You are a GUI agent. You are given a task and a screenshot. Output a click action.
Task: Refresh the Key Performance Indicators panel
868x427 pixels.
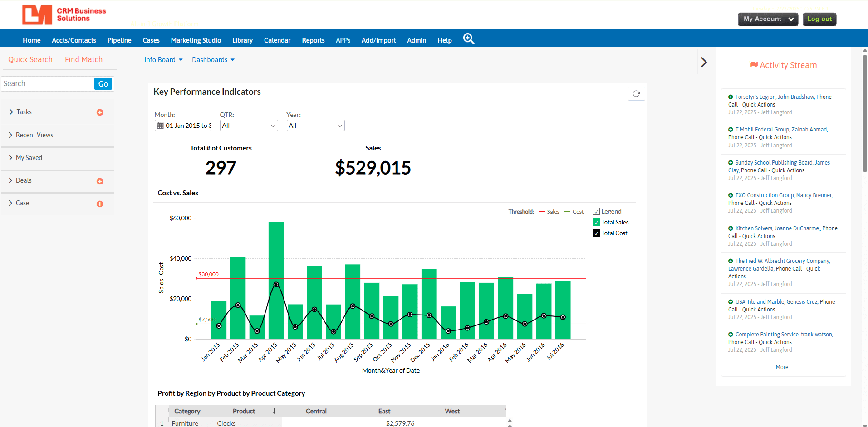[636, 93]
